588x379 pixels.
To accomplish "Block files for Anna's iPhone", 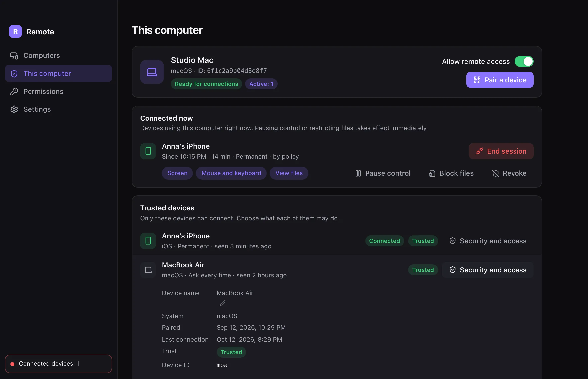I will coord(451,173).
